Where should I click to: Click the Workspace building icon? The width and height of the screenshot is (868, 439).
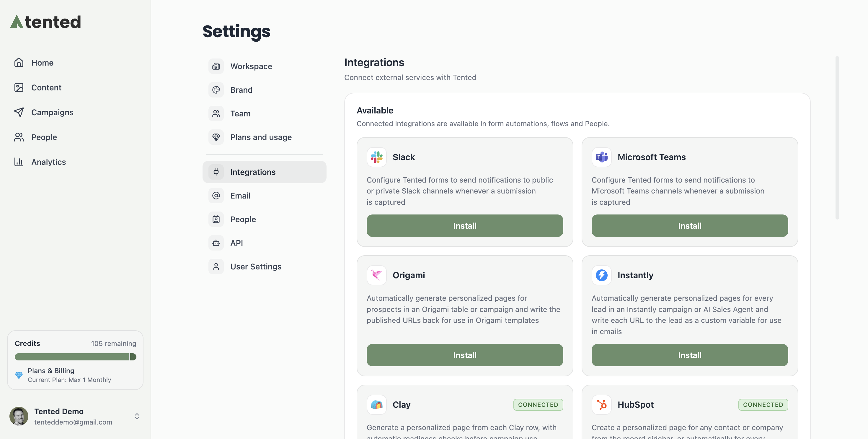click(216, 66)
